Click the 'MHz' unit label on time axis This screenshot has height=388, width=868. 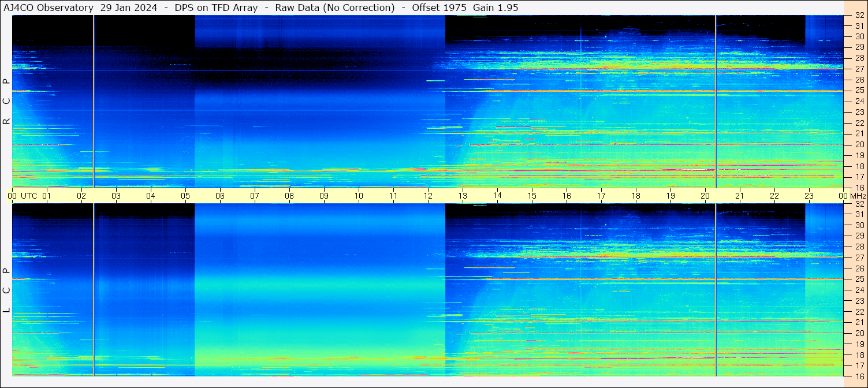[x=858, y=196]
